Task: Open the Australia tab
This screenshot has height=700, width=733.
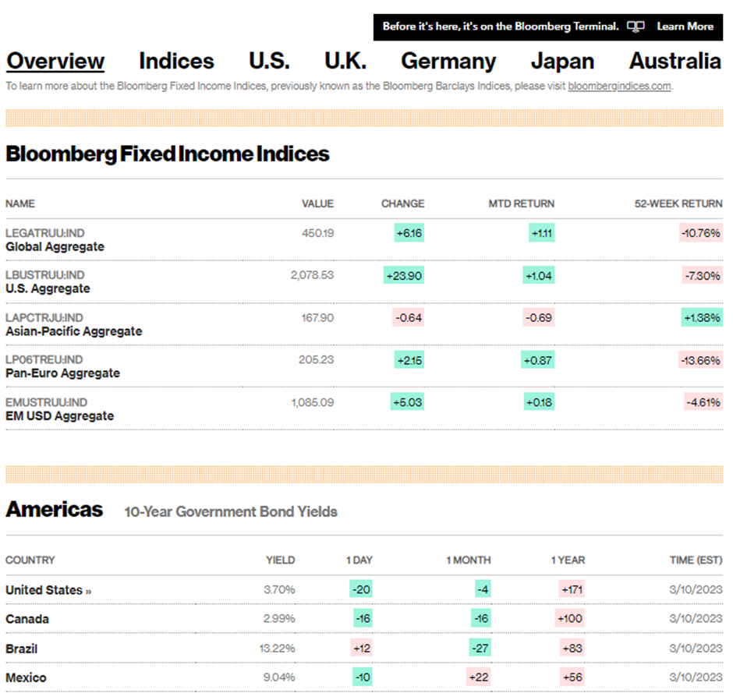Action: 675,62
